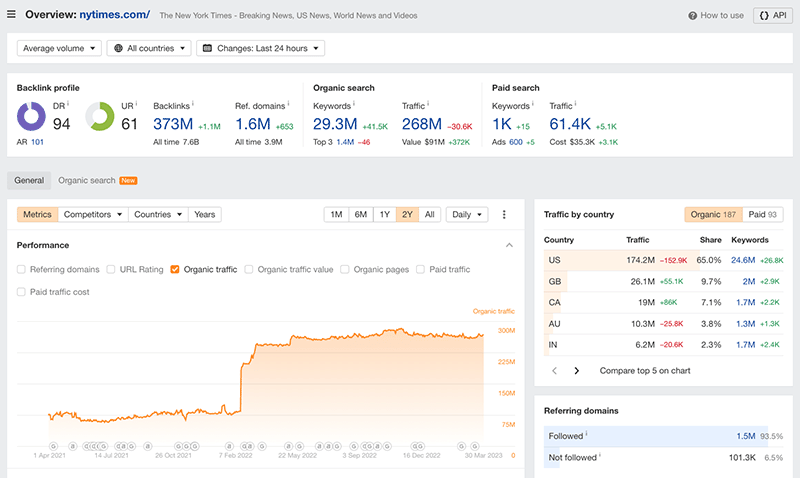Enable the Organic traffic value checkbox

point(248,269)
